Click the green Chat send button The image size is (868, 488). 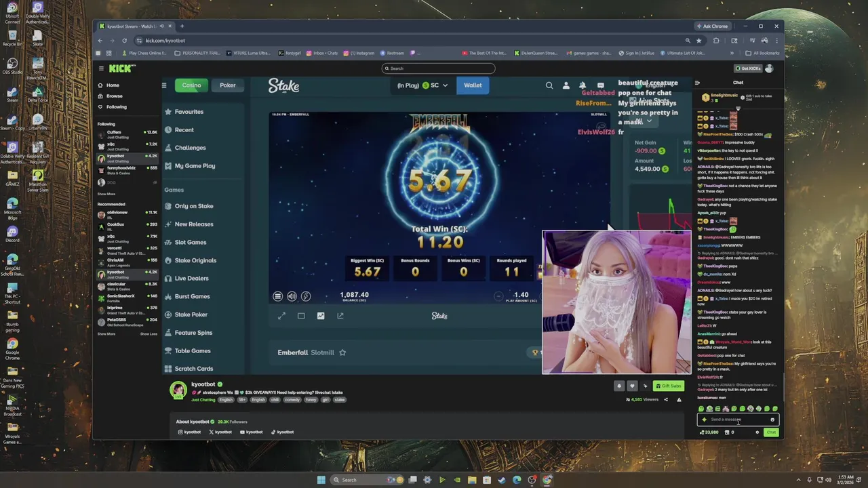pos(771,432)
